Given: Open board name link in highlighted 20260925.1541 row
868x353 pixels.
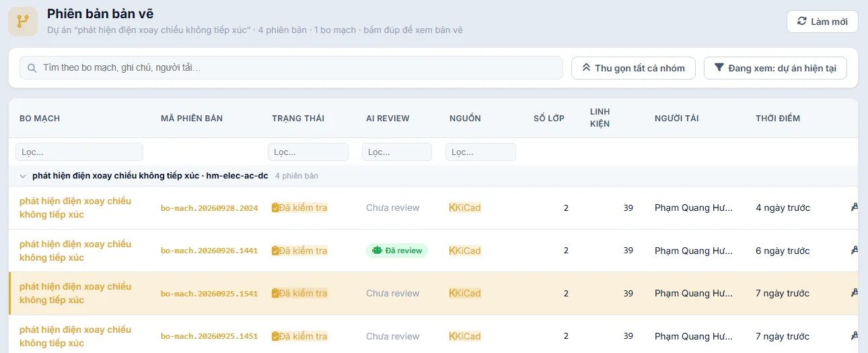Looking at the screenshot, I should (75, 293).
